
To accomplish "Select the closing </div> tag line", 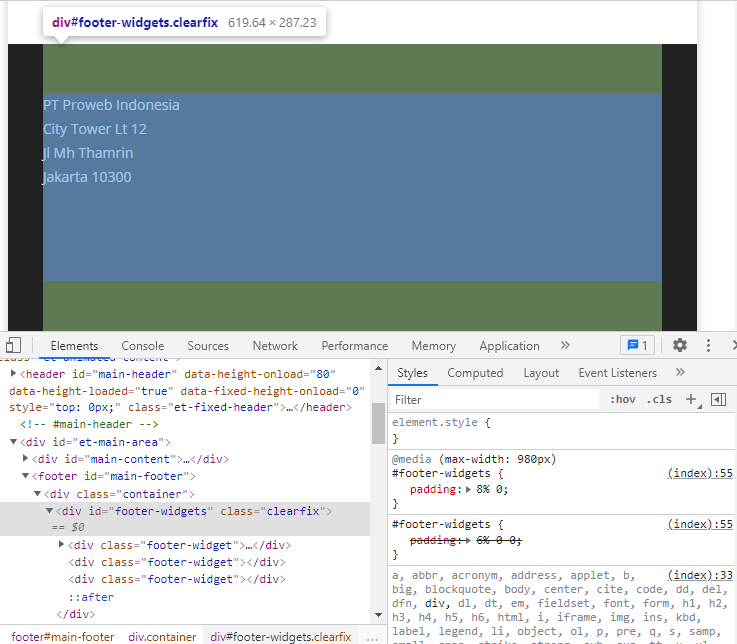I will point(76,614).
